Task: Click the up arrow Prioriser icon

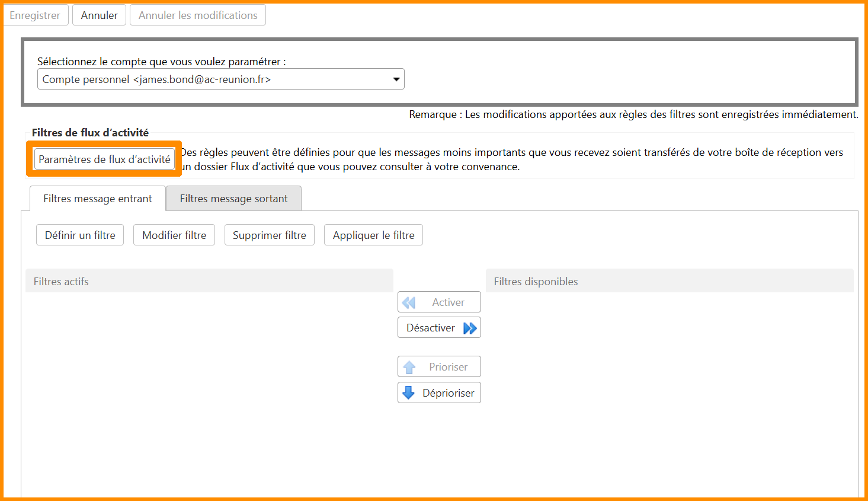Action: click(x=409, y=367)
